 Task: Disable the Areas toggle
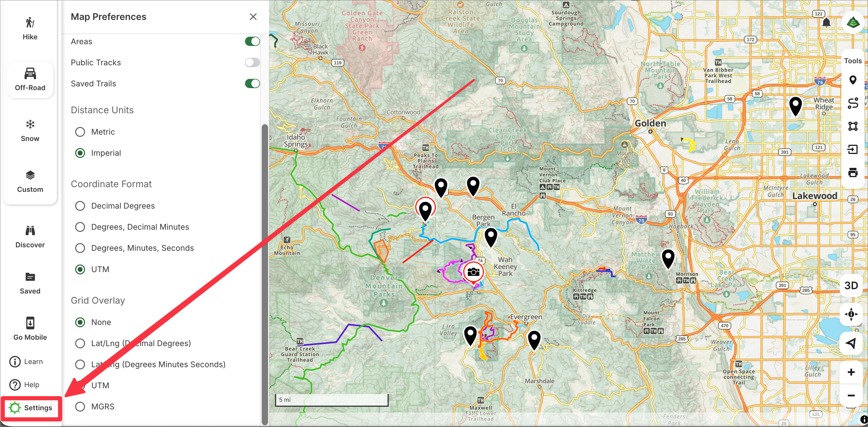point(252,42)
